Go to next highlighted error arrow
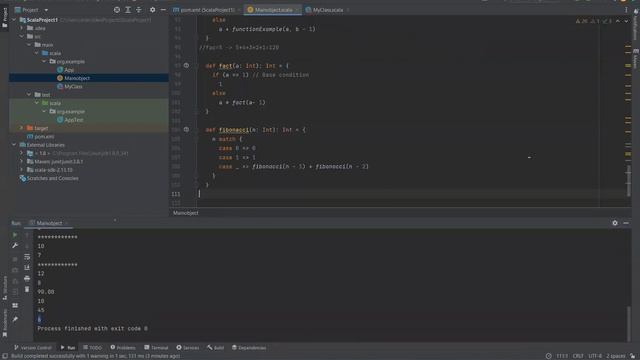This screenshot has width=640, height=360. point(626,21)
